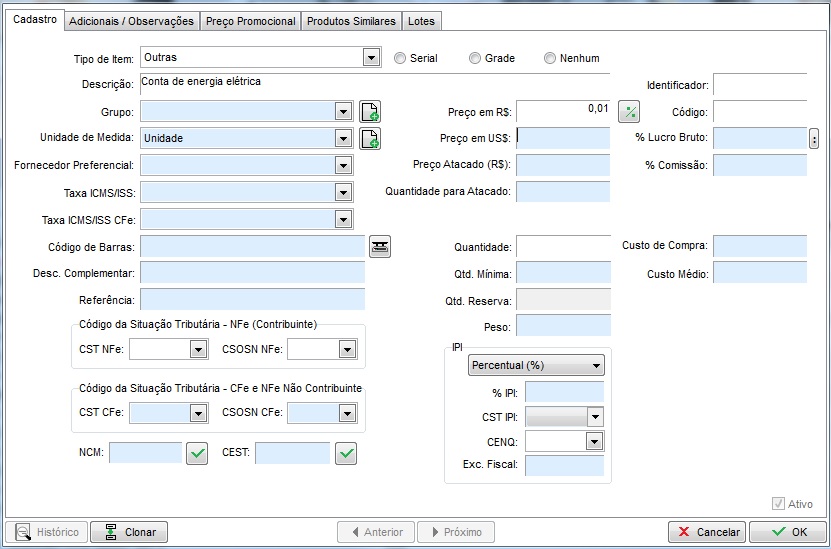The width and height of the screenshot is (831, 549).
Task: Expand the CSOSN NFe dropdown
Action: (347, 349)
